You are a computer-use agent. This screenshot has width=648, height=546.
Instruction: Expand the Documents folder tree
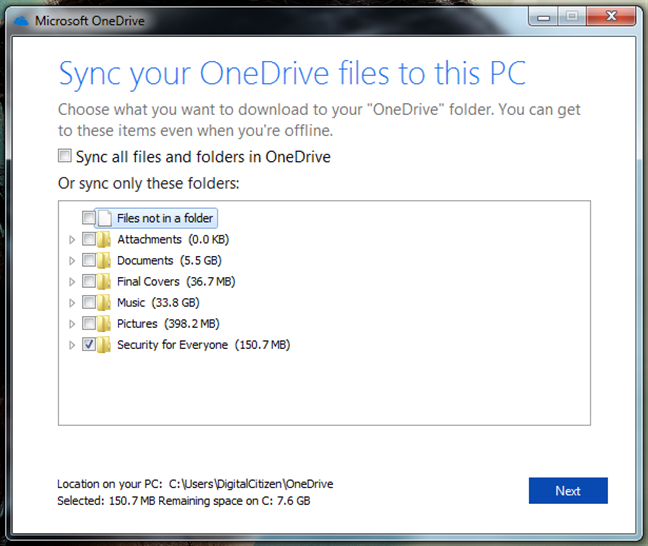pyautogui.click(x=72, y=261)
